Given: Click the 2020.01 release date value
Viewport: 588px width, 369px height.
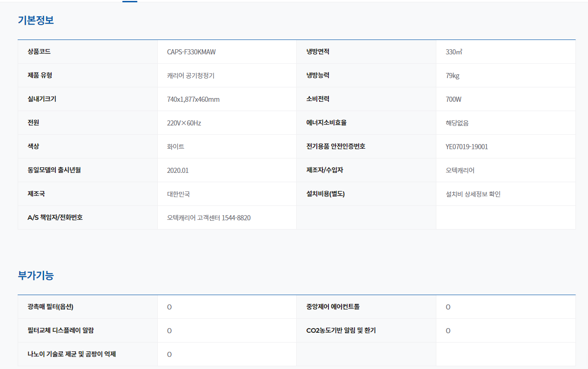Looking at the screenshot, I should (x=178, y=171).
